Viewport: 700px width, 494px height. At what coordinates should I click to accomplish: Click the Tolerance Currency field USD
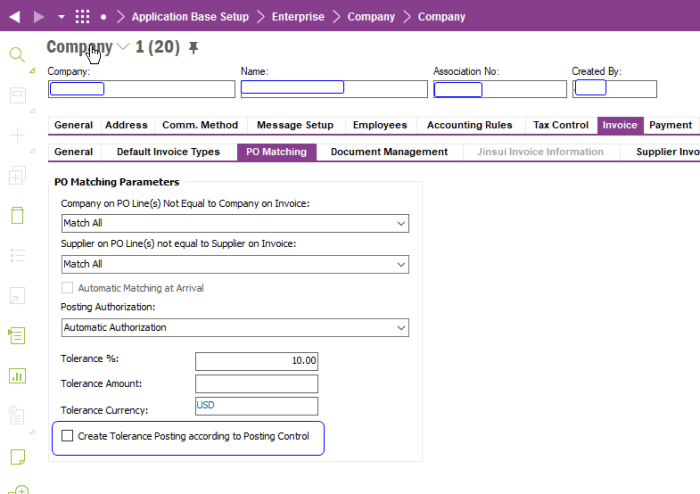[256, 406]
